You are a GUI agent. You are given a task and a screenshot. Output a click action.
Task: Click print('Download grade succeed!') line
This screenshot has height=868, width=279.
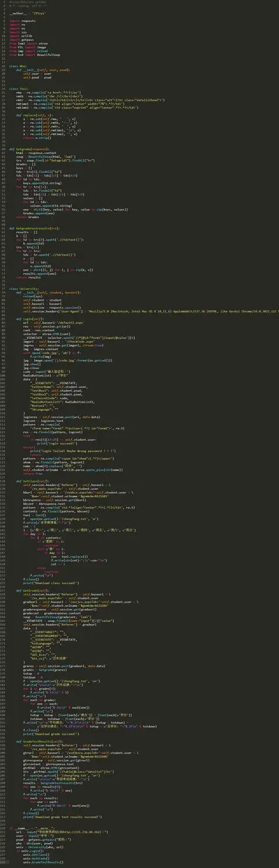point(52,735)
